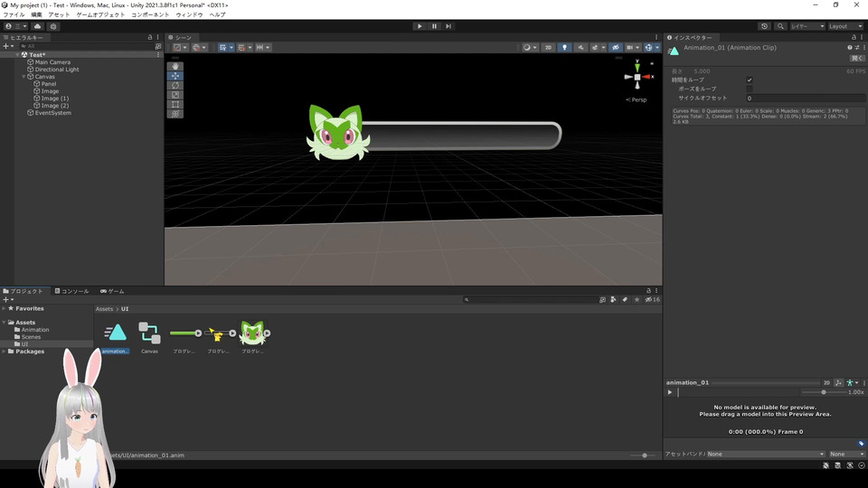The width and height of the screenshot is (868, 488).
Task: Select the Rotate tool
Action: coord(175,85)
